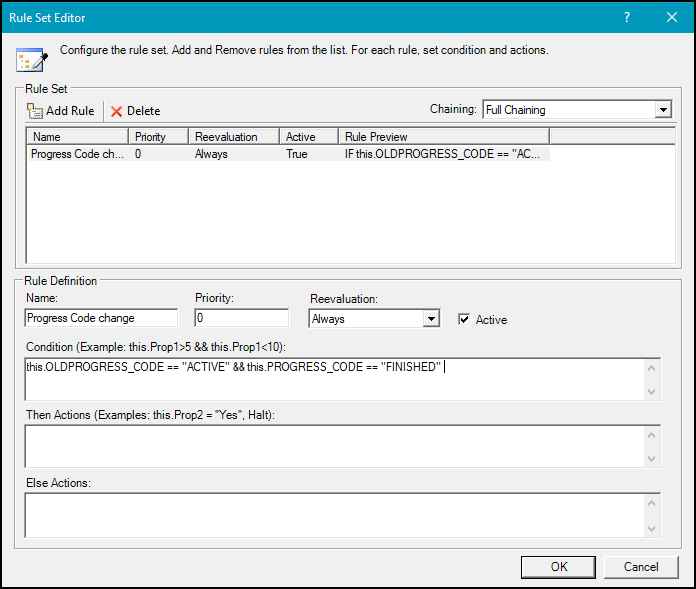
Task: Click the question mark help button
Action: 627,17
